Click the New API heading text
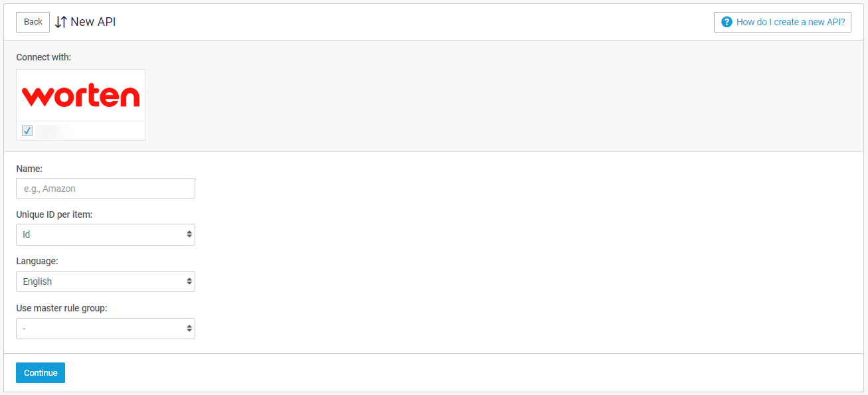The height and width of the screenshot is (395, 868). point(93,22)
